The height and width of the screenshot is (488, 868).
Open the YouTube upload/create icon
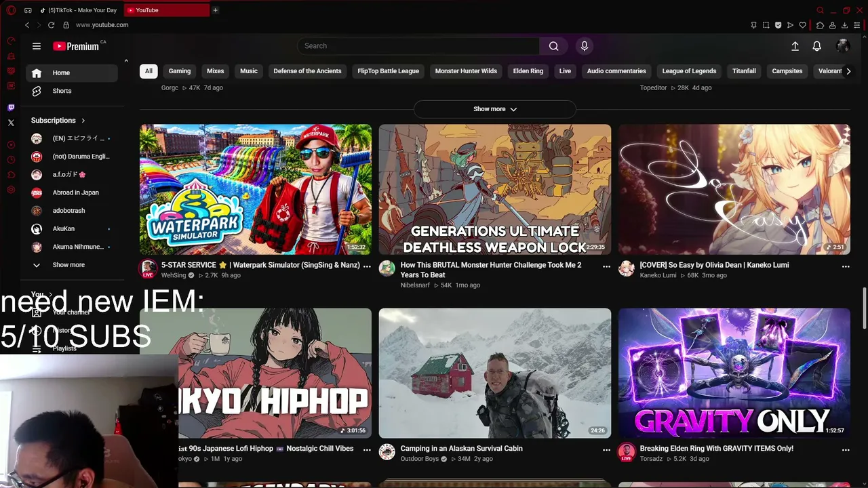click(x=795, y=46)
